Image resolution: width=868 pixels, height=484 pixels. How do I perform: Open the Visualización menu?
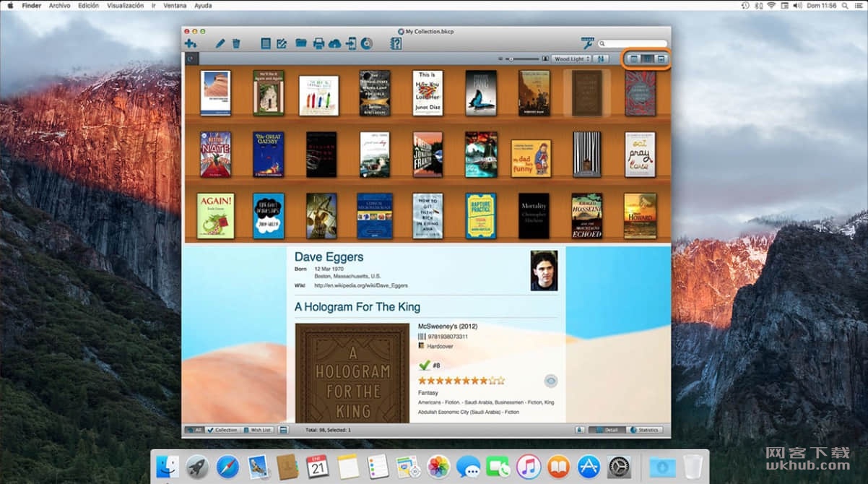[126, 5]
